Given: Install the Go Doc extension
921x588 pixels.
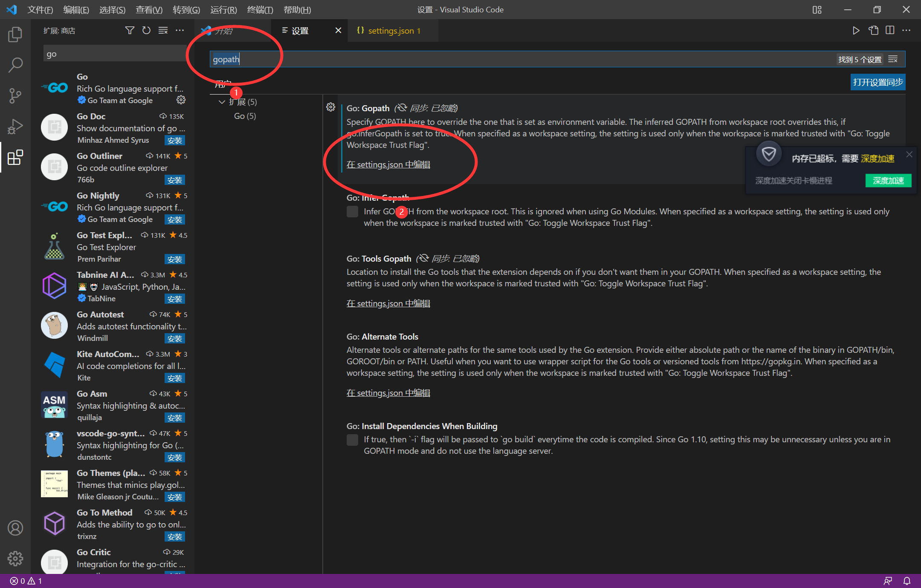Looking at the screenshot, I should pyautogui.click(x=175, y=141).
